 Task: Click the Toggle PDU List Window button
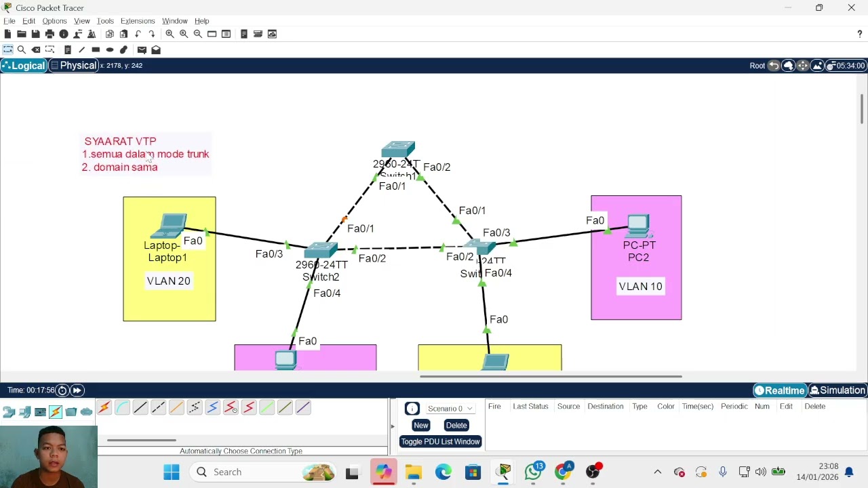coord(440,442)
